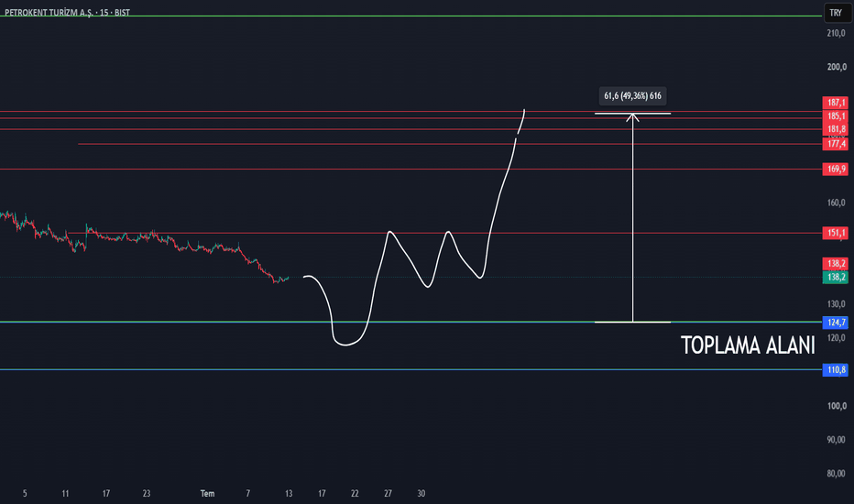The width and height of the screenshot is (854, 504).
Task: Select the 61,6 (49,36%) measurement label
Action: coord(632,96)
